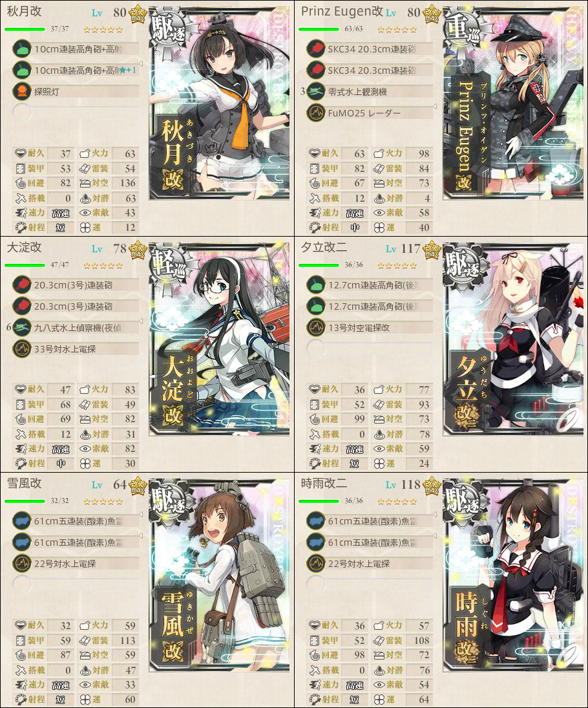Click the radar icon beside 13号対空電探改

click(315, 327)
